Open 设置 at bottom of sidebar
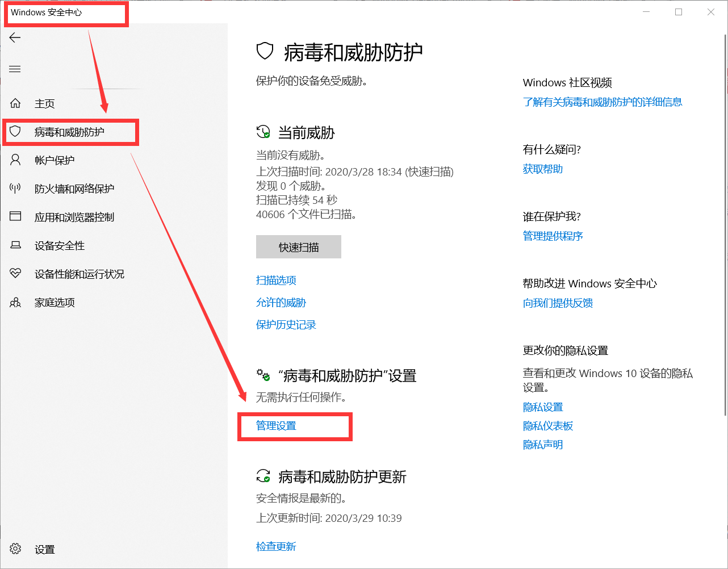Image resolution: width=728 pixels, height=569 pixels. pyautogui.click(x=45, y=549)
